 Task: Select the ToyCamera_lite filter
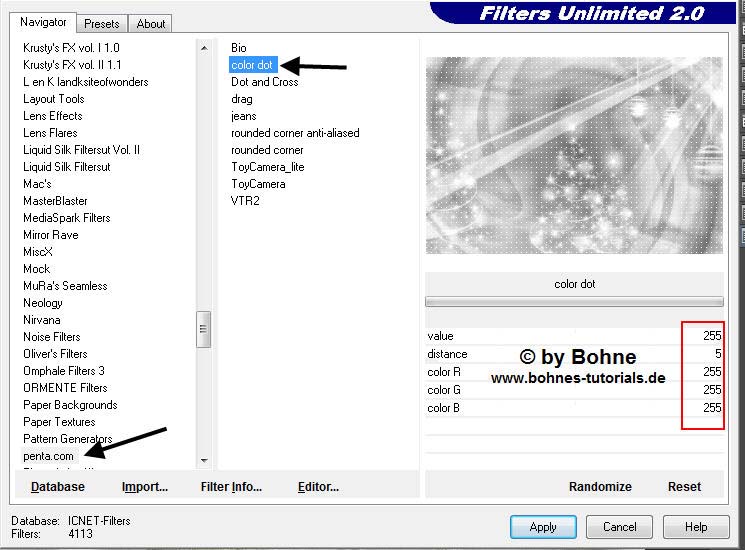click(267, 167)
